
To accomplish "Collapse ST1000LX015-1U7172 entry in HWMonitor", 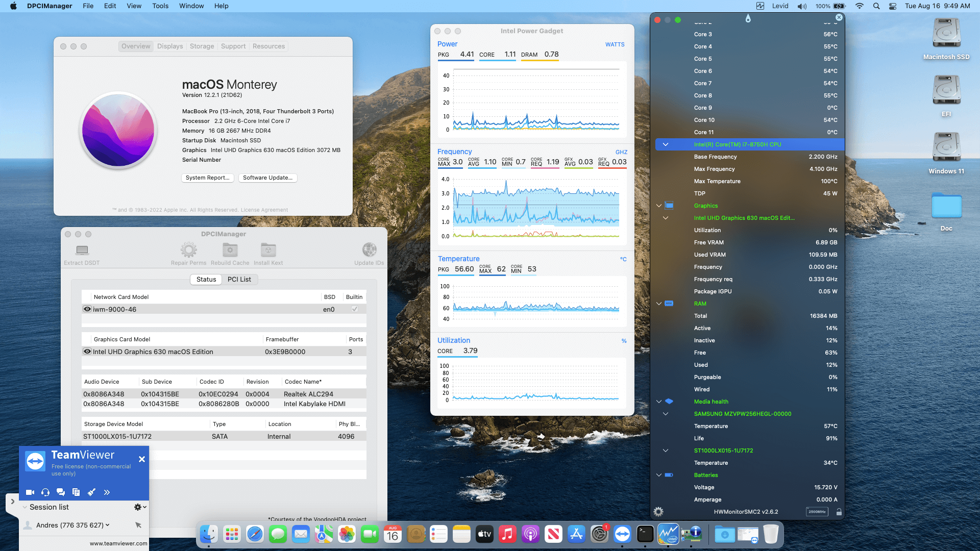I will tap(666, 450).
